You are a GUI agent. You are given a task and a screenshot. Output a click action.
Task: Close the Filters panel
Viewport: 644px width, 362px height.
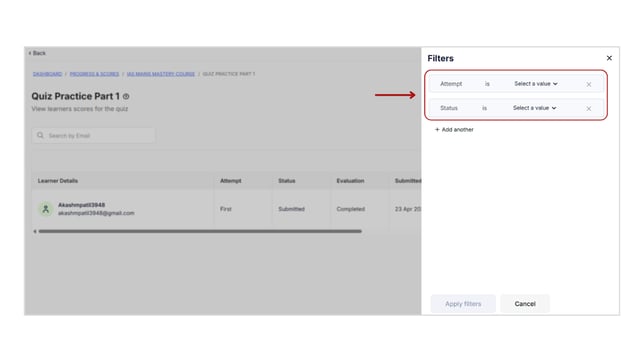coord(609,58)
